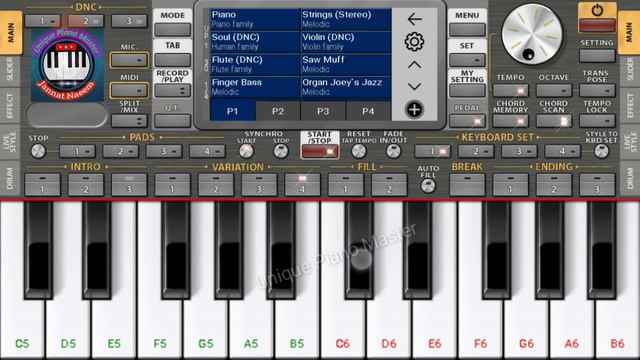The image size is (640, 360).
Task: Toggle Synchro STOP round button
Action: tap(281, 151)
